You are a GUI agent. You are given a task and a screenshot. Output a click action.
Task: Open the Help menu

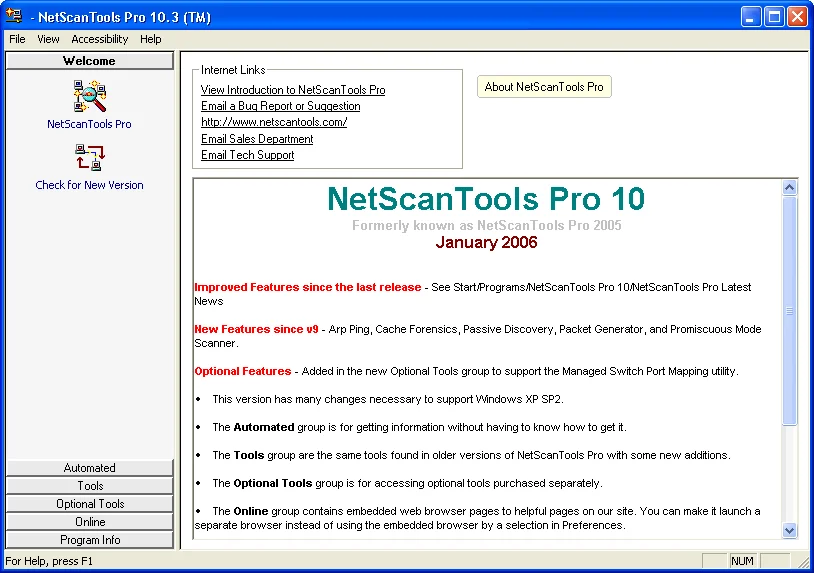click(151, 39)
